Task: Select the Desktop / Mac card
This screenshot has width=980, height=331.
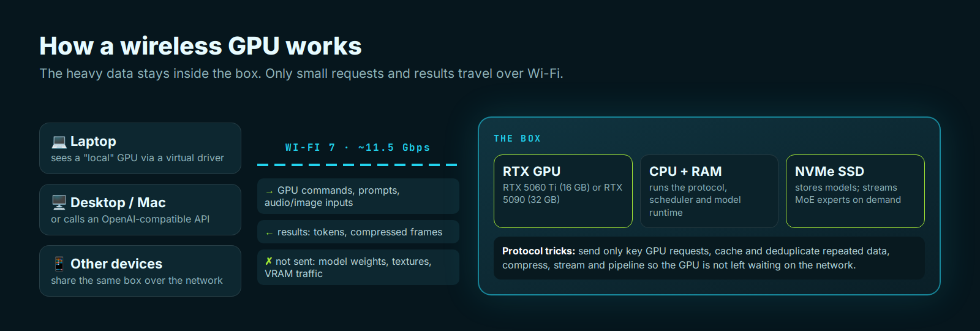Action: (140, 210)
